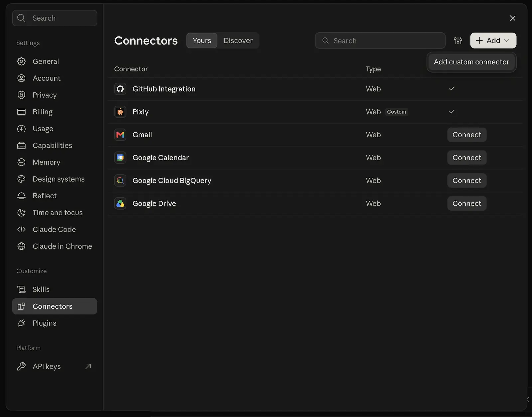Click the GitHub Integration connected checkmark

coord(451,89)
